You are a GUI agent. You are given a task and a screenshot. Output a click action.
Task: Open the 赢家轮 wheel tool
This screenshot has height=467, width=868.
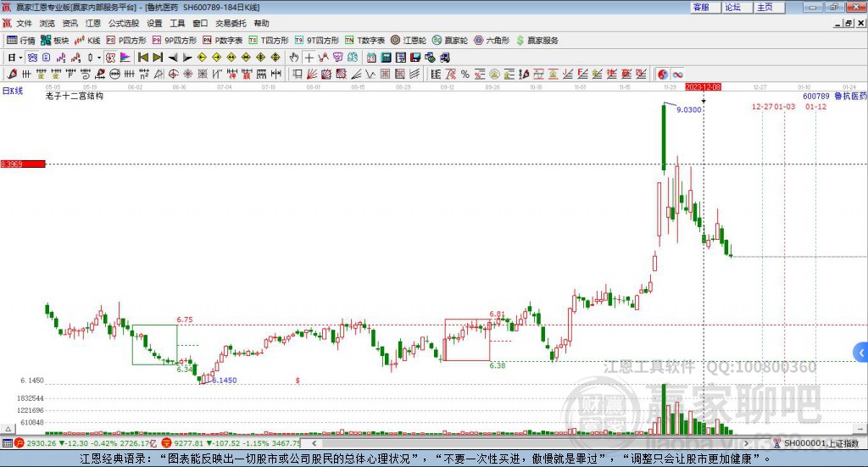click(x=450, y=41)
